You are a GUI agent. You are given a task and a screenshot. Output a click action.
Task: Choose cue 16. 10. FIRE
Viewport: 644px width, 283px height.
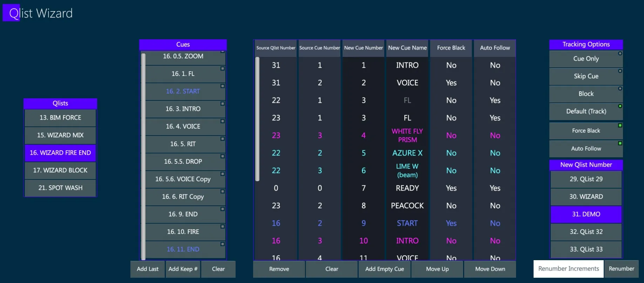[x=185, y=232]
